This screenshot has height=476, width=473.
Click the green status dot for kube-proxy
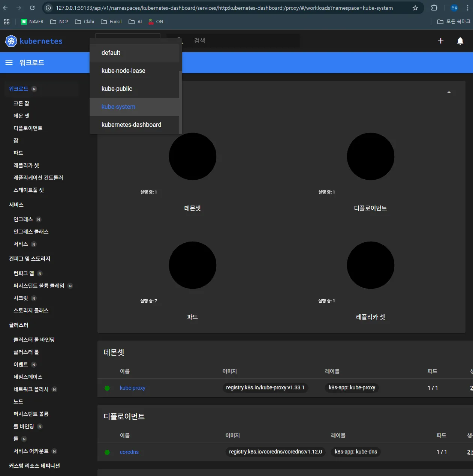click(x=107, y=388)
